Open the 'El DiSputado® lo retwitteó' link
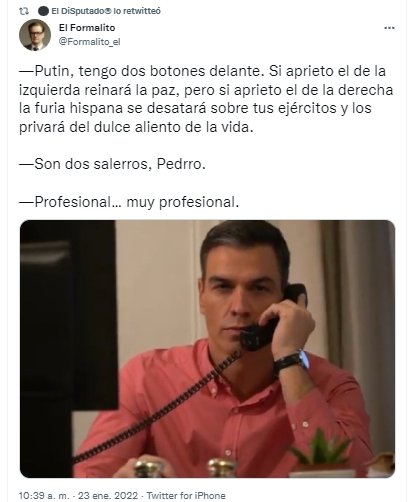This screenshot has width=413, height=502. pos(106,11)
